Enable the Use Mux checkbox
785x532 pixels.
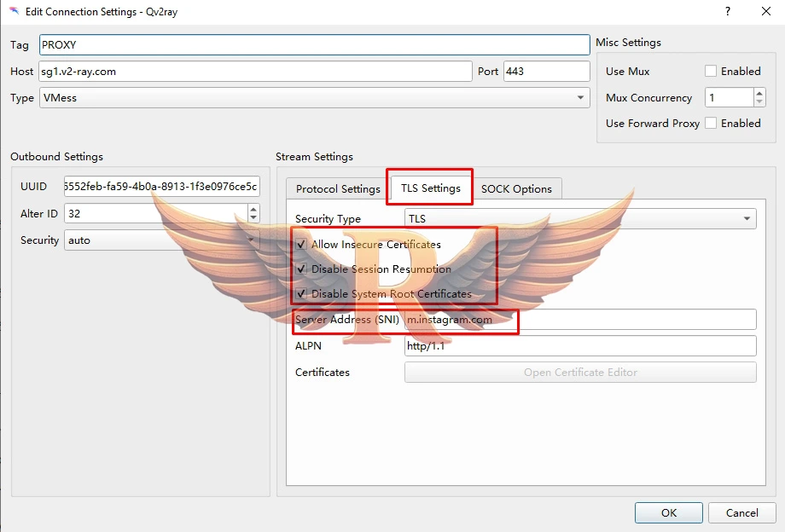click(711, 72)
